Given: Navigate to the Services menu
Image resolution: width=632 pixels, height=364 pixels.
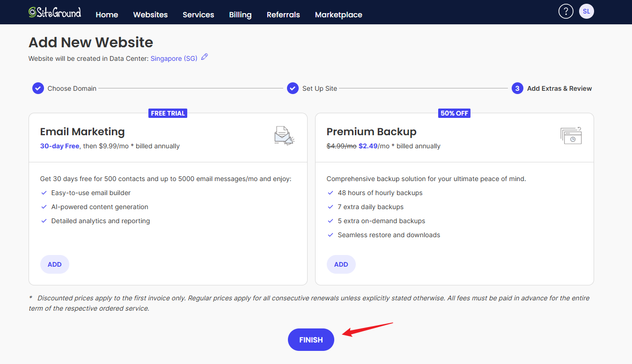Looking at the screenshot, I should (x=198, y=15).
